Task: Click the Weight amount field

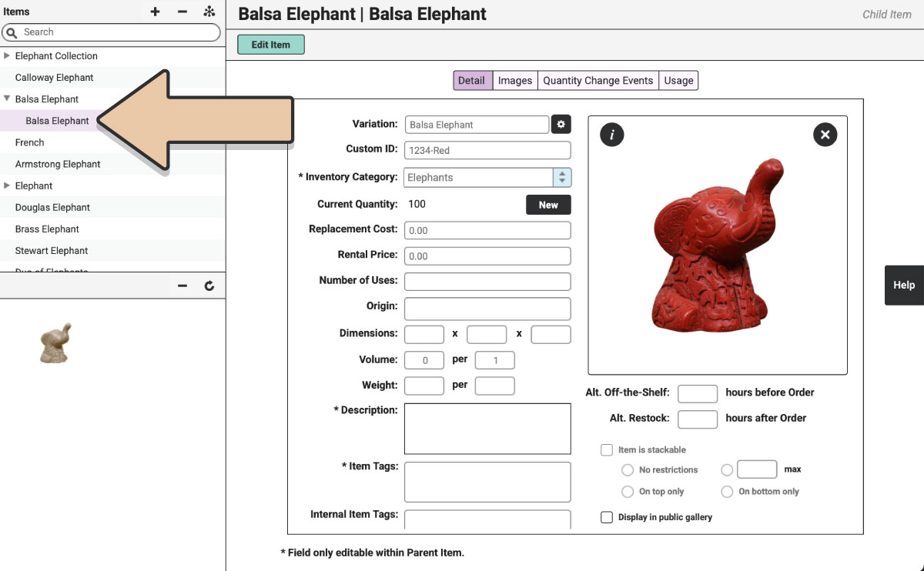Action: 424,386
